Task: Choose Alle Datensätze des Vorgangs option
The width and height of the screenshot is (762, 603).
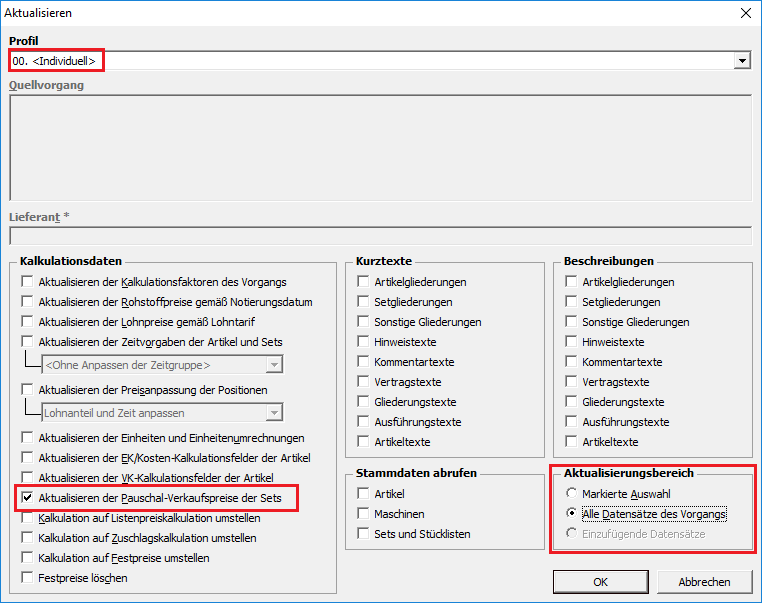Action: click(x=572, y=514)
